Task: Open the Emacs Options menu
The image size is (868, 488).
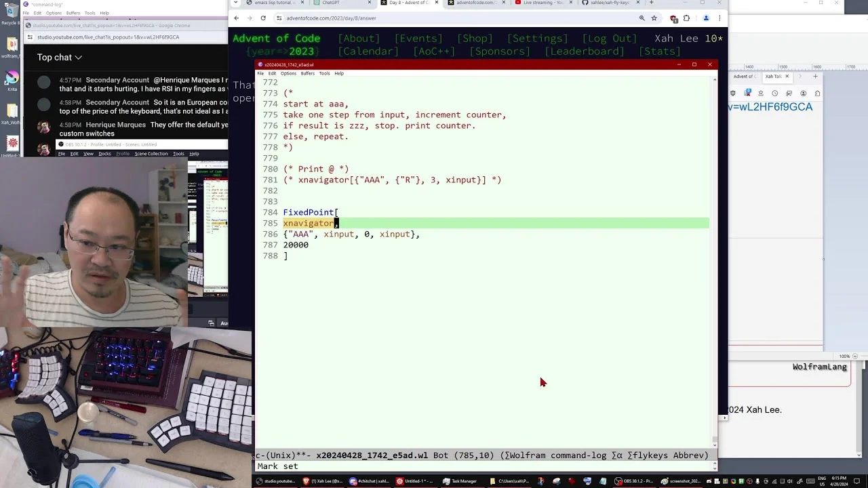Action: click(288, 73)
